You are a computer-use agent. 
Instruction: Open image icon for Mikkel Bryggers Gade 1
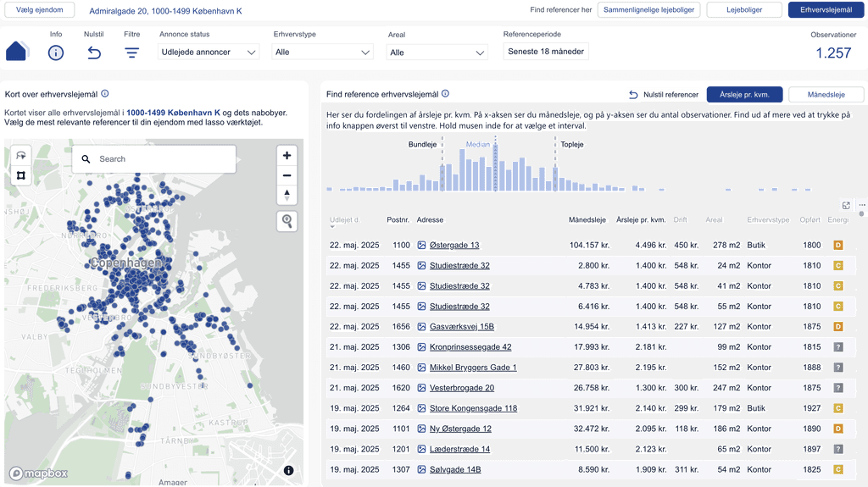(422, 367)
